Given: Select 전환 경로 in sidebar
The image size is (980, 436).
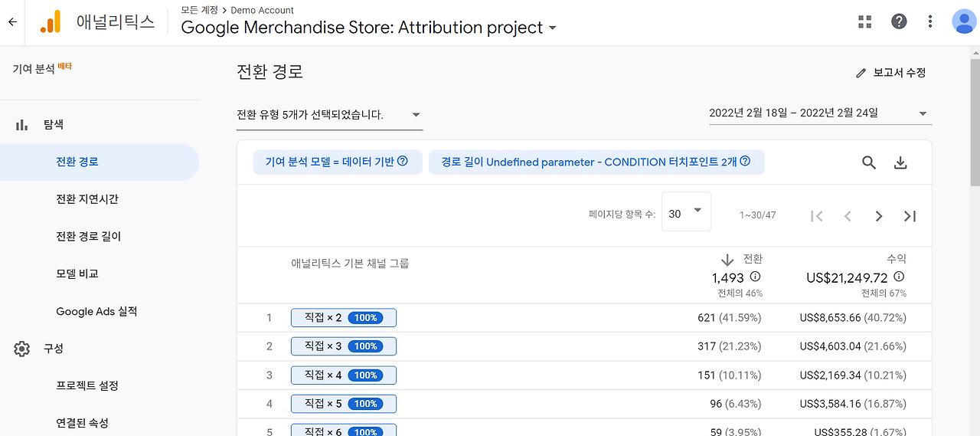Looking at the screenshot, I should point(100,162).
